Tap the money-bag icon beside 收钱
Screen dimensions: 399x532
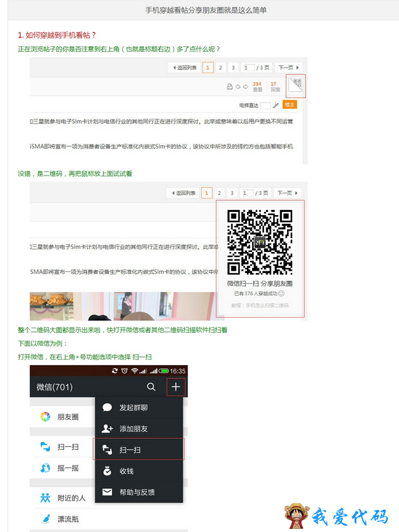107,471
